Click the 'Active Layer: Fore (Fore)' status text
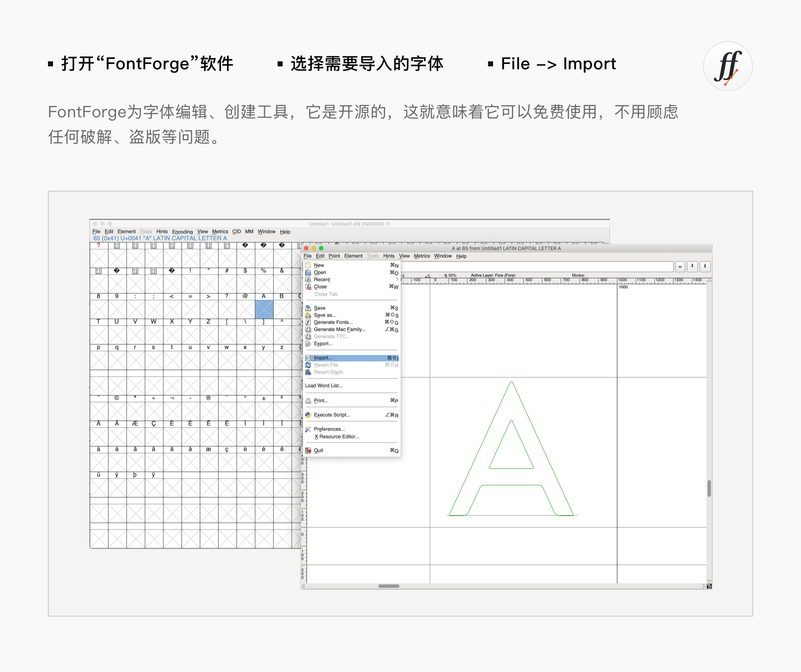The width and height of the screenshot is (801, 672). (x=493, y=275)
